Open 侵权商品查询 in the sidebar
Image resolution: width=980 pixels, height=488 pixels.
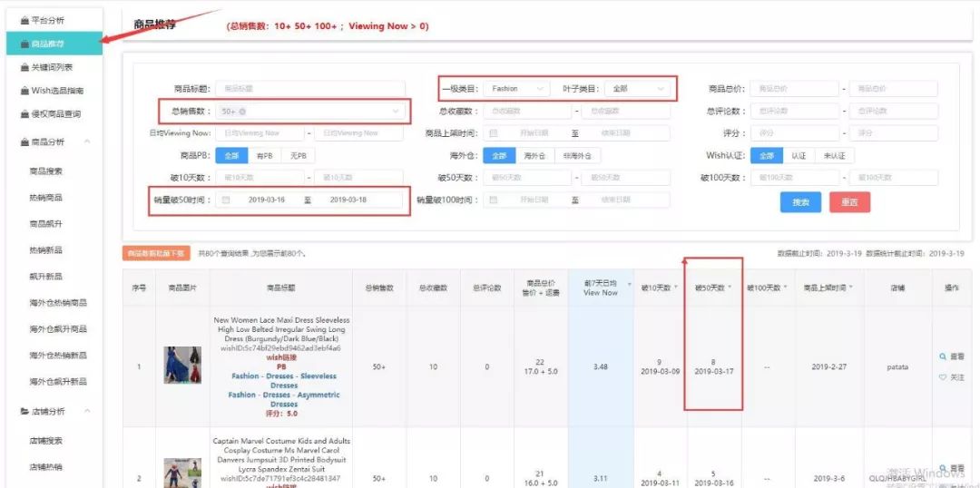(55, 113)
